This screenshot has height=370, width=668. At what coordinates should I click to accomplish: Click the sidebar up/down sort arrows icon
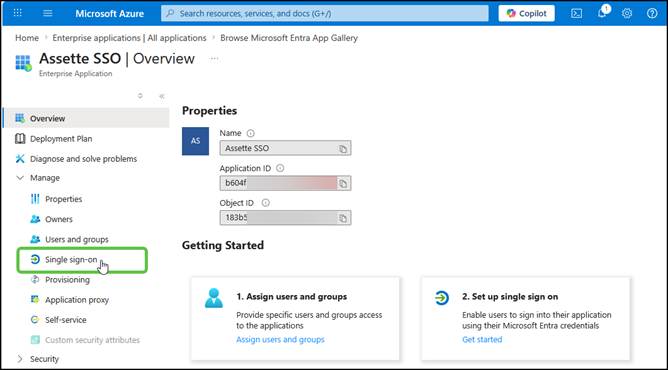click(140, 96)
